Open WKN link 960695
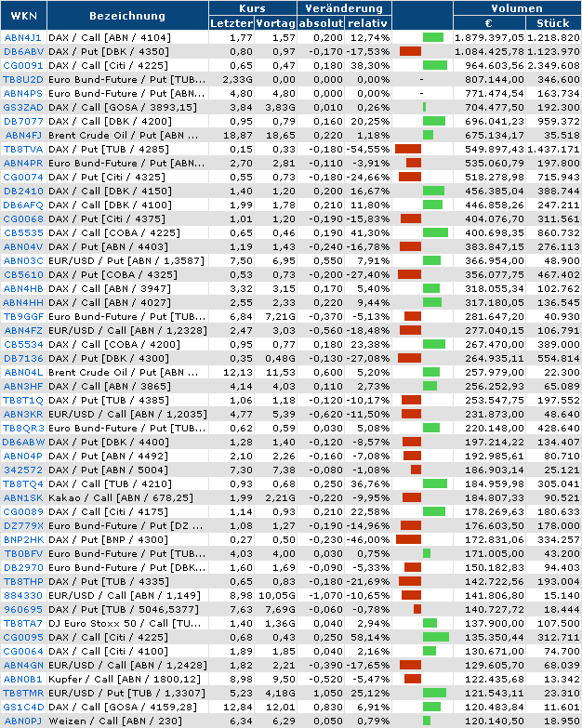This screenshot has height=728, width=582. 23,609
